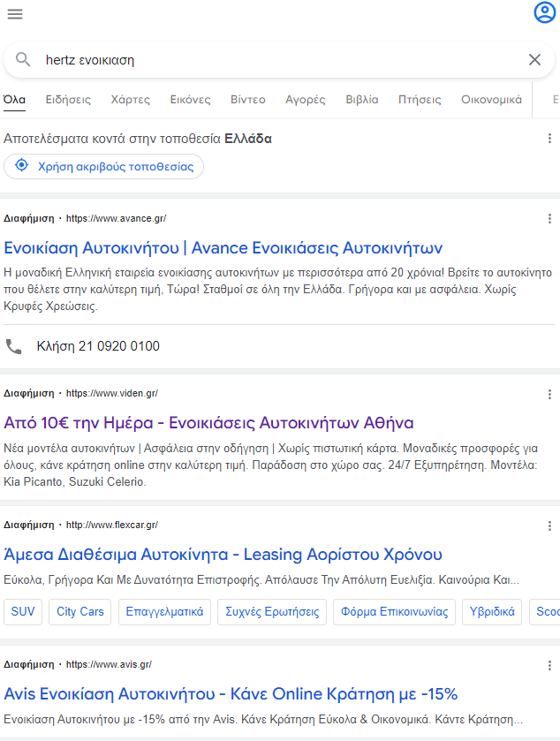Clear the search query with X
Viewport: 560px width, 741px height.
pyautogui.click(x=534, y=60)
